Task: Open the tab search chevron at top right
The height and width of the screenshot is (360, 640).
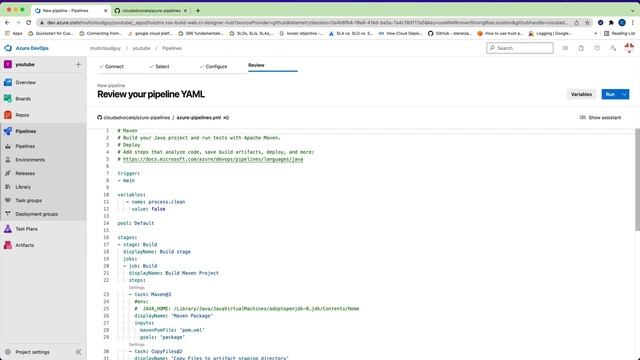Action: point(633,10)
